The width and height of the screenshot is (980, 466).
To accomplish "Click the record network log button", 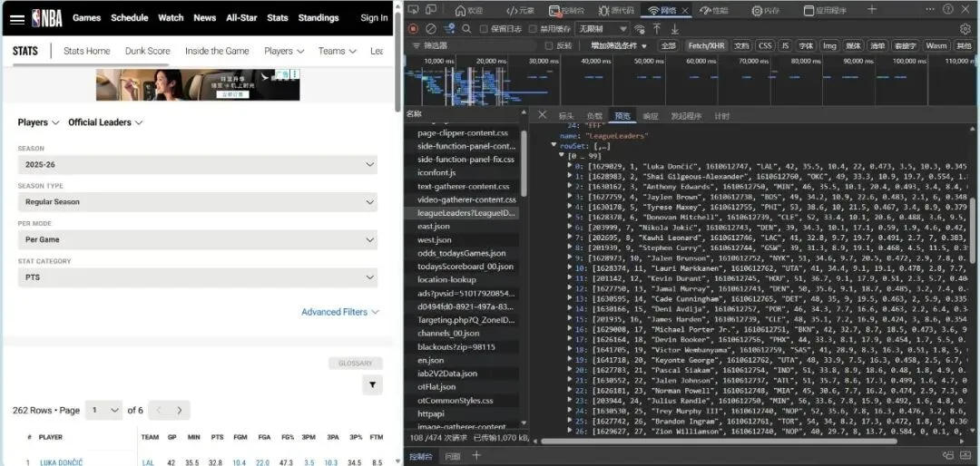I will pyautogui.click(x=413, y=29).
